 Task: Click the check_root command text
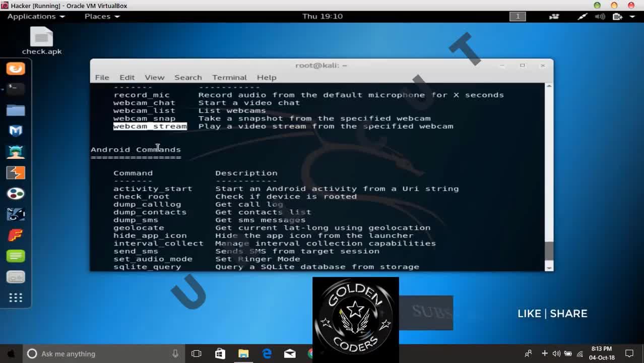(x=142, y=197)
